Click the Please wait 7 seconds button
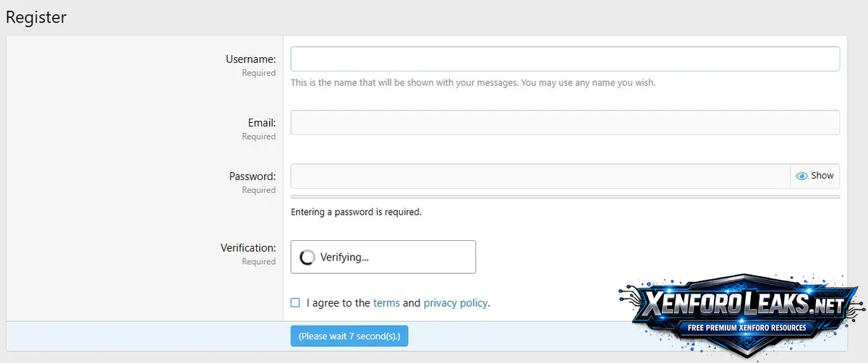The image size is (868, 363). pyautogui.click(x=349, y=336)
